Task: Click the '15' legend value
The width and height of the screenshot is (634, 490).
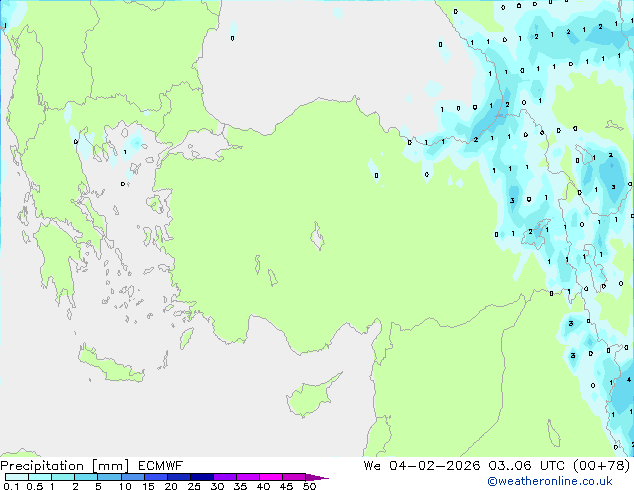Action: click(148, 486)
